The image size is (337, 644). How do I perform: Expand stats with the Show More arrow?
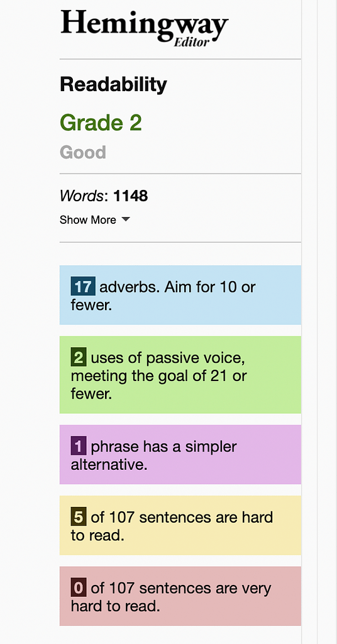click(126, 219)
